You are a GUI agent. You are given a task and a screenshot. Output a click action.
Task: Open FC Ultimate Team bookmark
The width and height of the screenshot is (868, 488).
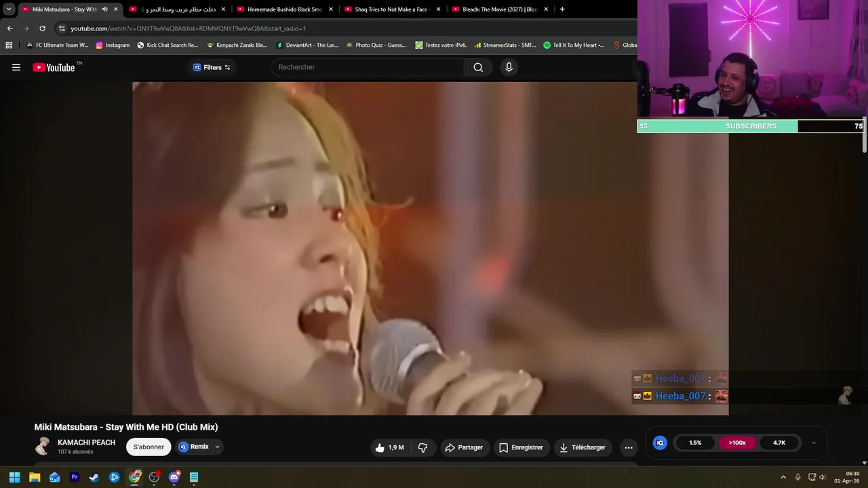tap(57, 45)
